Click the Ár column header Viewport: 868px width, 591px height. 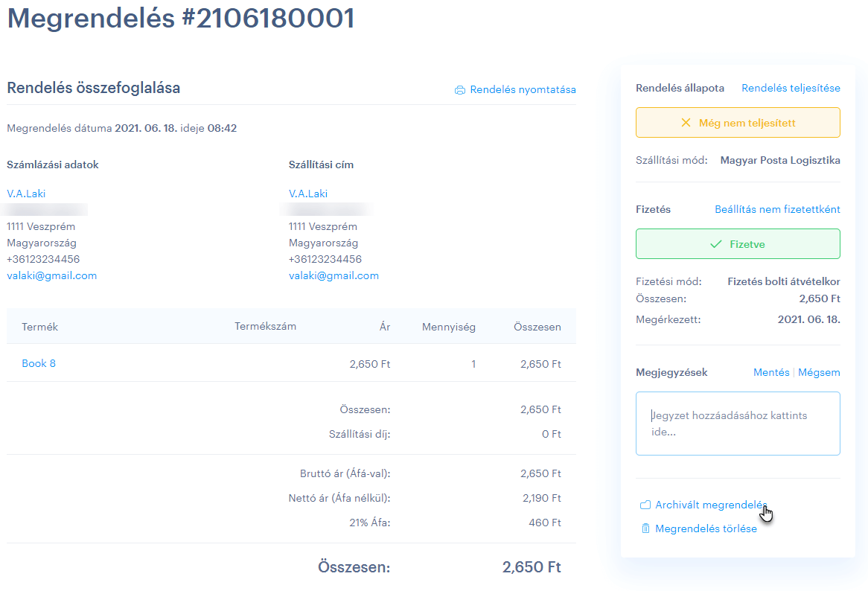coord(385,327)
